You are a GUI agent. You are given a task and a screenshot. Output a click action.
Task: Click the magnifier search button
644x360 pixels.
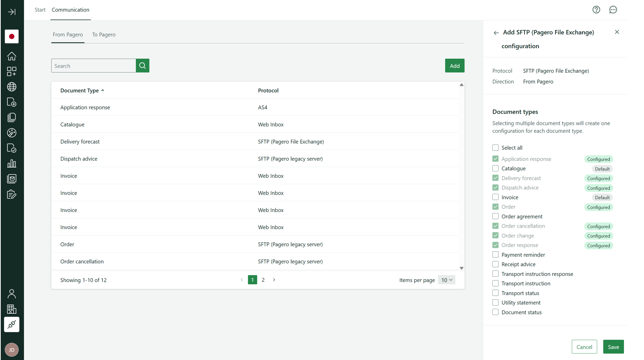point(143,66)
